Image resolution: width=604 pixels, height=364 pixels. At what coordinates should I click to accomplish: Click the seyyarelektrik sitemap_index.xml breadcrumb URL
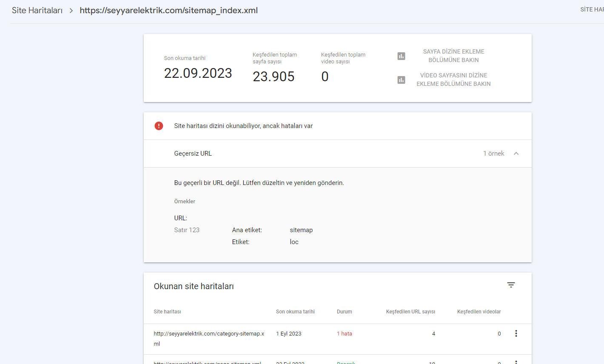click(x=168, y=11)
